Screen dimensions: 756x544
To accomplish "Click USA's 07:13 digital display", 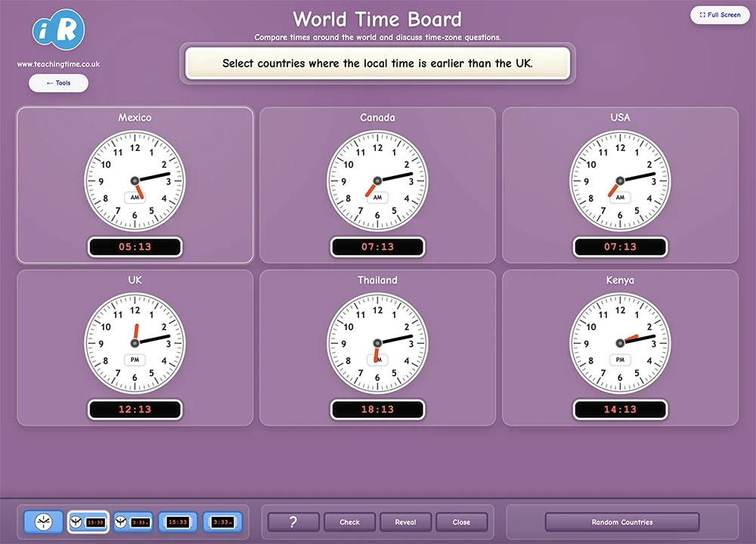I will [x=620, y=247].
